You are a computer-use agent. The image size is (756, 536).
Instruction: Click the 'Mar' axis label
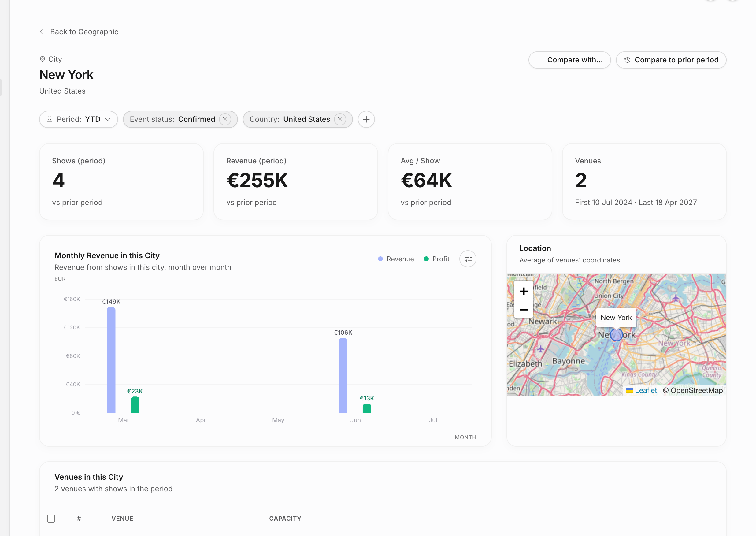click(x=123, y=420)
